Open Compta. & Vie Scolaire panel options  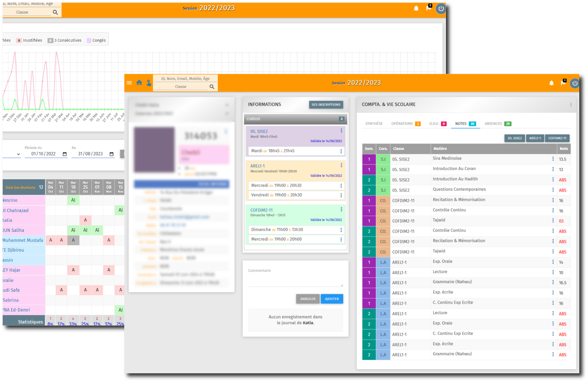pyautogui.click(x=571, y=105)
